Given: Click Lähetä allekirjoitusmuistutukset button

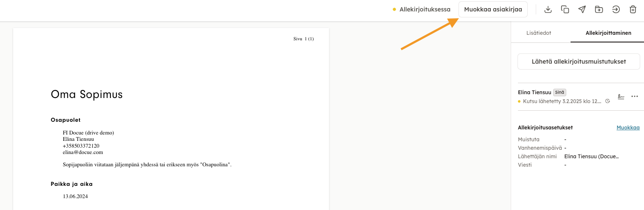Looking at the screenshot, I should (x=579, y=62).
